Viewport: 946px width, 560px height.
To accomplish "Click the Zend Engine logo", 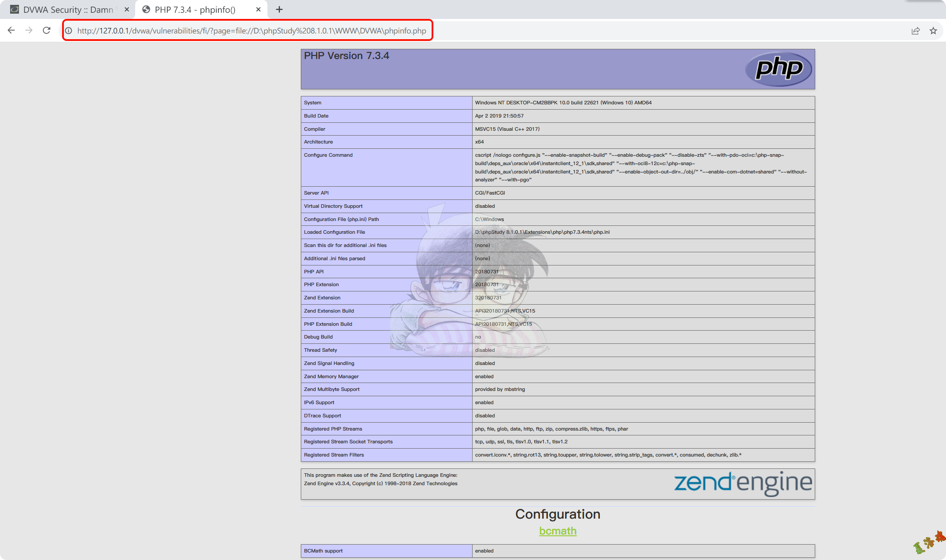I will coord(743,483).
